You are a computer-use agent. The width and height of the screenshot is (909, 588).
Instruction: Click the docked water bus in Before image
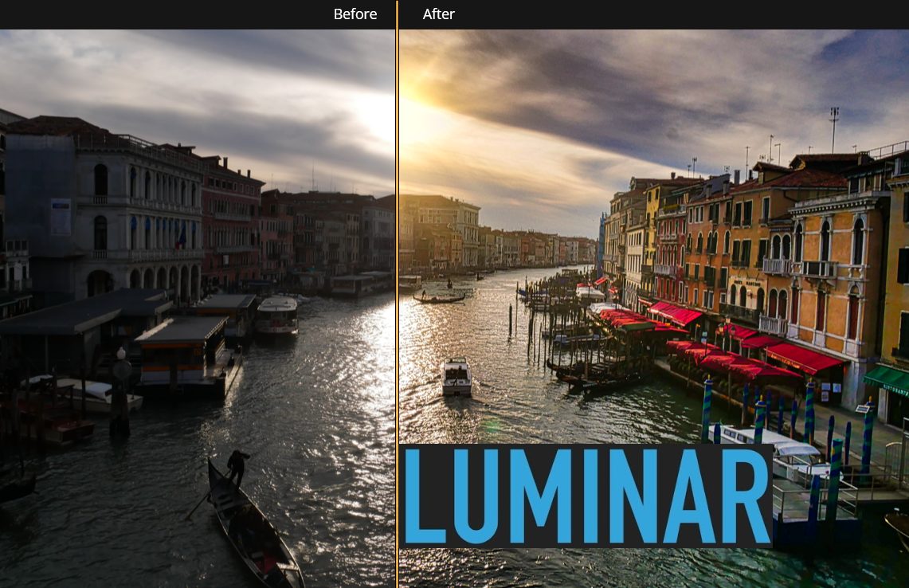(x=276, y=315)
